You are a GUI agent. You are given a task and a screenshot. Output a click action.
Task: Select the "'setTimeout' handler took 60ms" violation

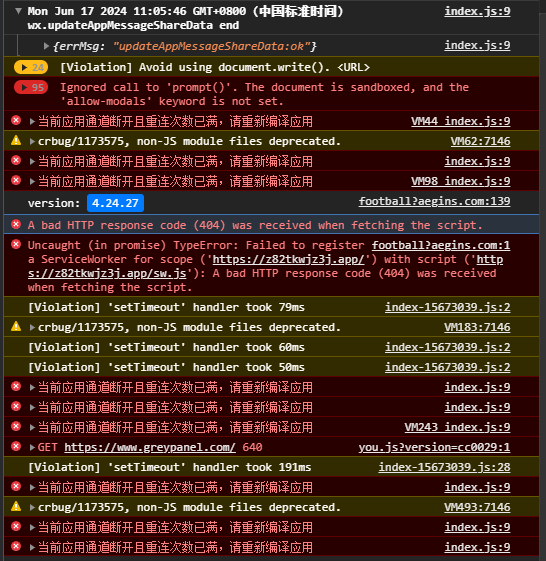166,347
